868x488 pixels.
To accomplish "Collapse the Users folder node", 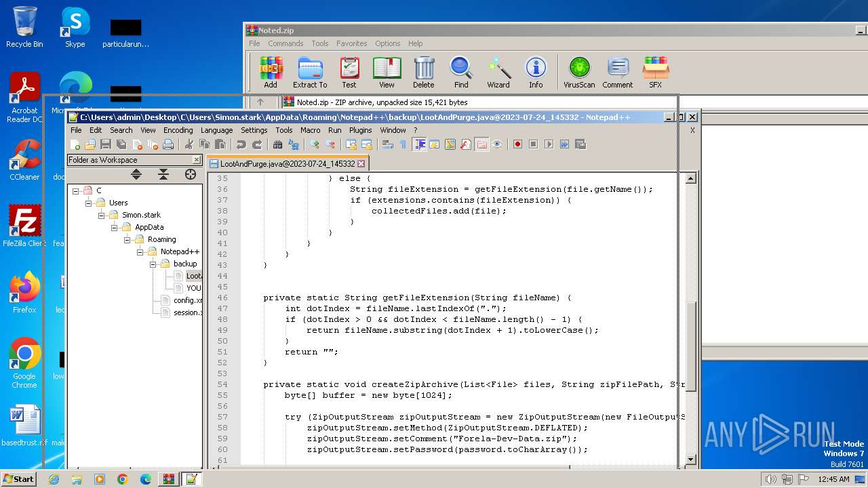I will click(x=88, y=203).
